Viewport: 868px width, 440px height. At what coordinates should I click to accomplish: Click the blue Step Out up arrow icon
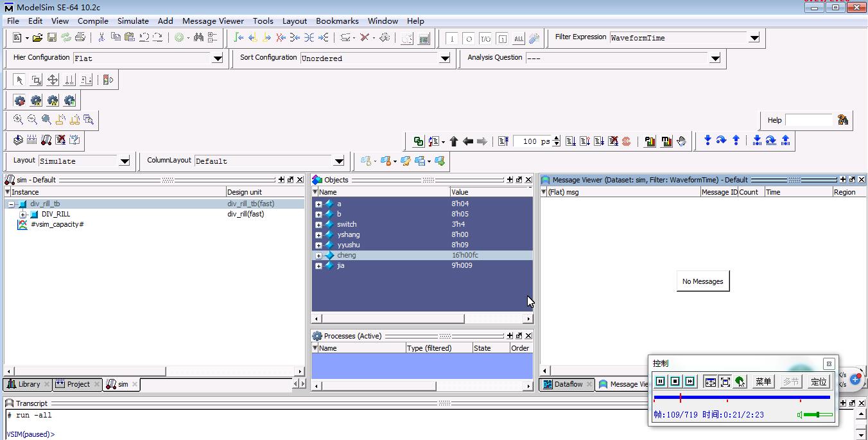[x=736, y=140]
